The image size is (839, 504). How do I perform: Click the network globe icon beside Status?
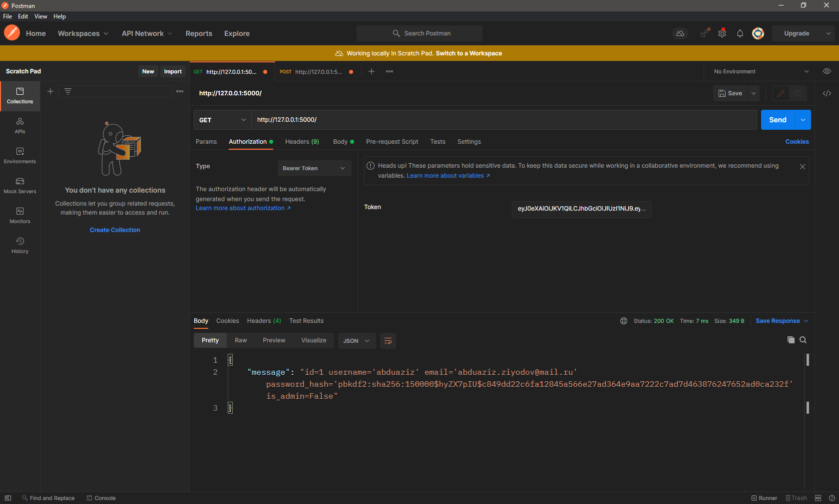click(624, 321)
